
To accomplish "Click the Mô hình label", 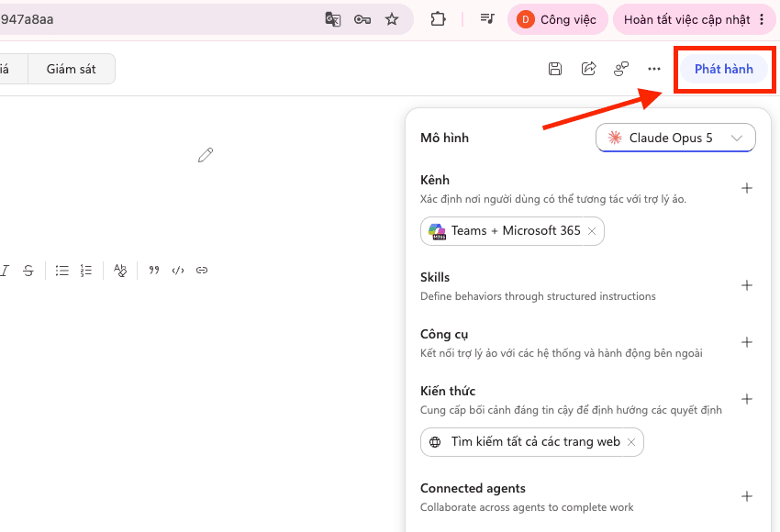I will coord(444,138).
